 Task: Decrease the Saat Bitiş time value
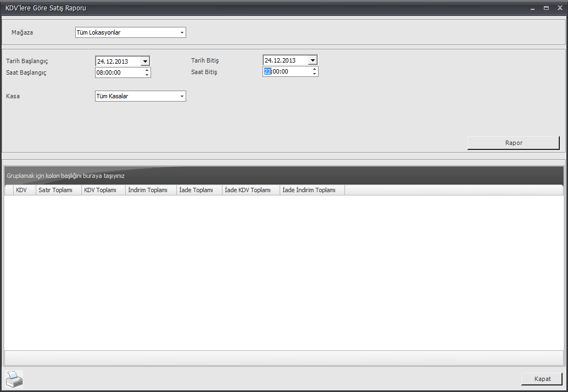click(x=314, y=74)
